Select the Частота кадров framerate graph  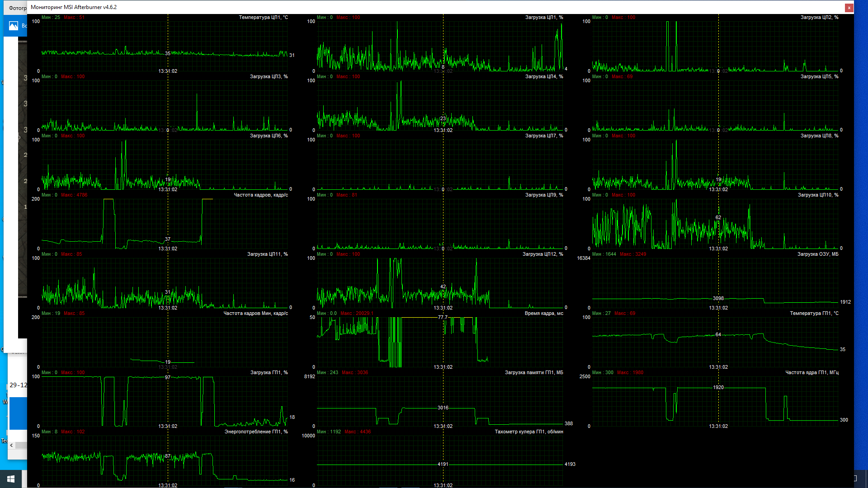(165, 224)
